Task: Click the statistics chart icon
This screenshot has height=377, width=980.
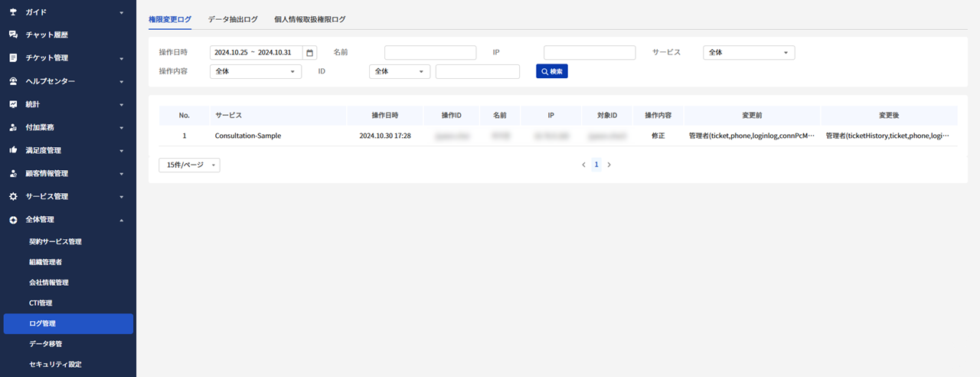Action: (13, 104)
